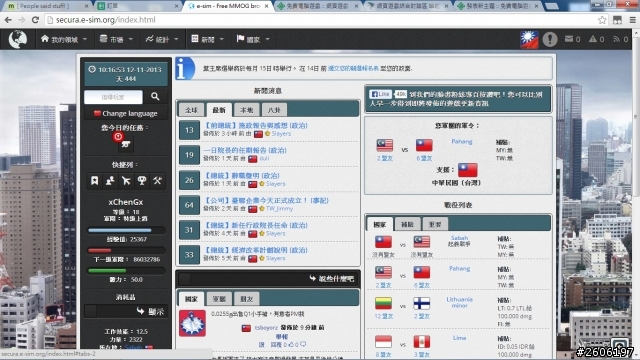Open the Lima battle link
Image resolution: width=640 pixels, height=360 pixels.
[459, 338]
